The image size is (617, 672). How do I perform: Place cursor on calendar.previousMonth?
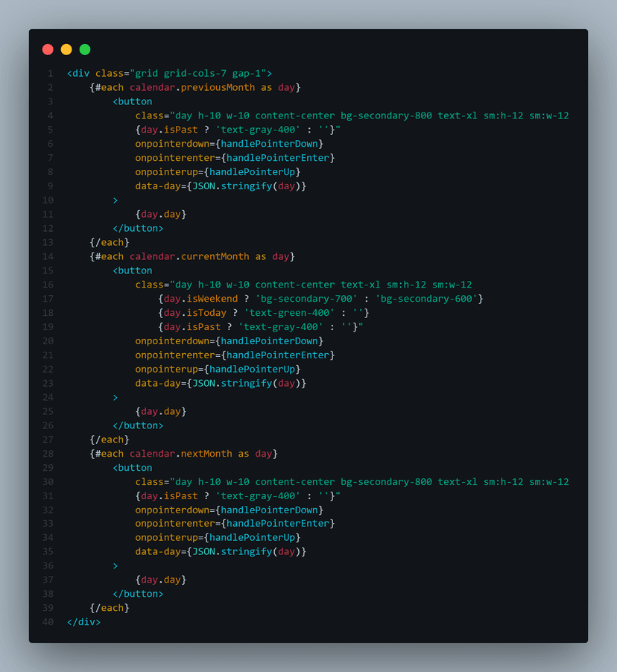pyautogui.click(x=192, y=88)
